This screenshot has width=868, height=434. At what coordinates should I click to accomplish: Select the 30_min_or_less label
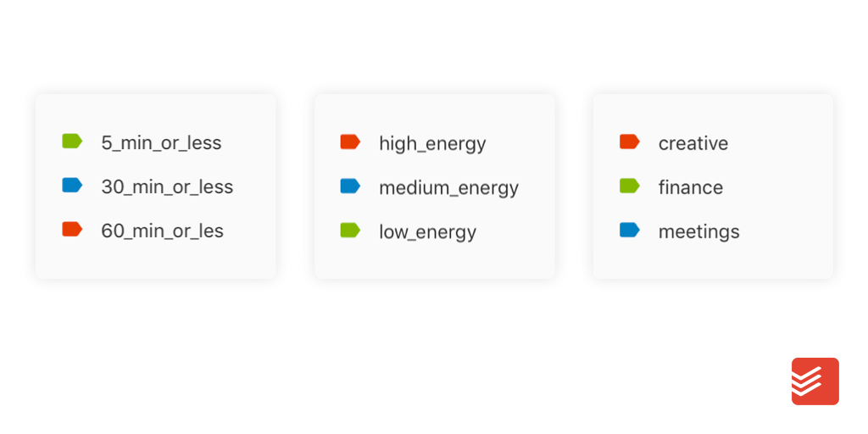point(167,187)
